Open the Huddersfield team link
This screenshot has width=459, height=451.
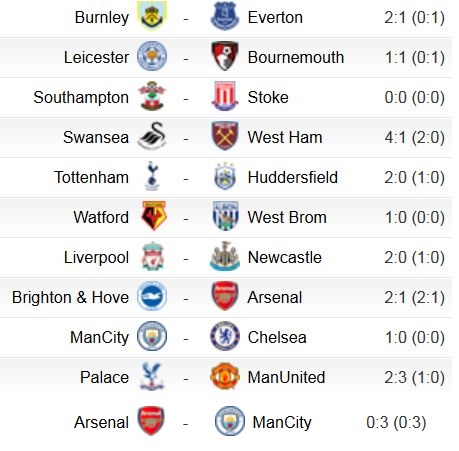[x=293, y=177]
